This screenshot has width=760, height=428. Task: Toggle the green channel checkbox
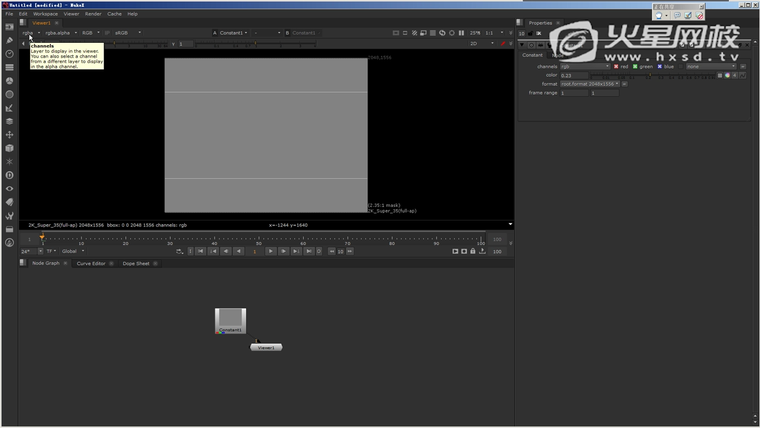(636, 67)
